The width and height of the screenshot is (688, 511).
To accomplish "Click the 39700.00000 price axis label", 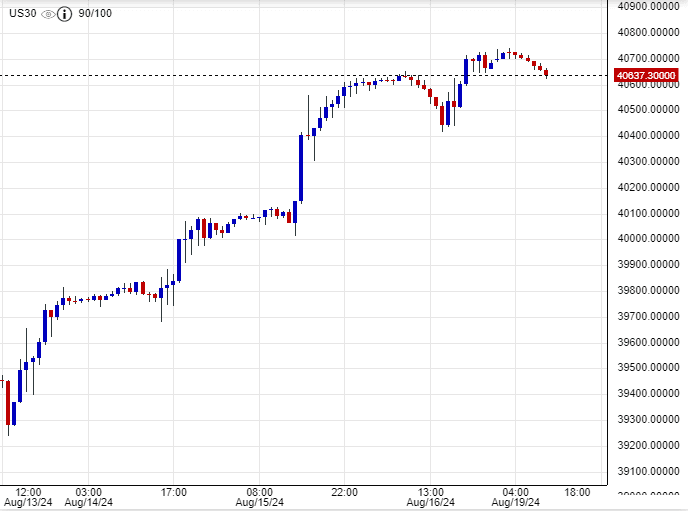I will click(x=648, y=316).
